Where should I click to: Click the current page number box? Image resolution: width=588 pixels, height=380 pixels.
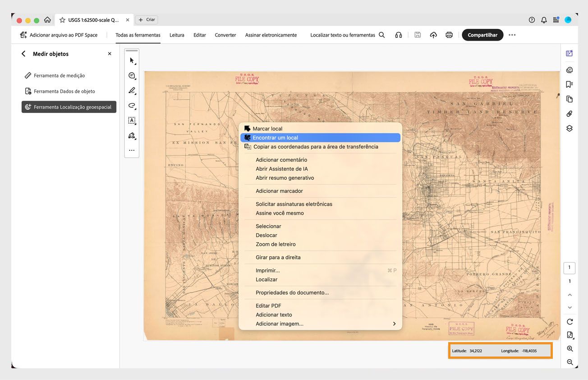click(570, 268)
